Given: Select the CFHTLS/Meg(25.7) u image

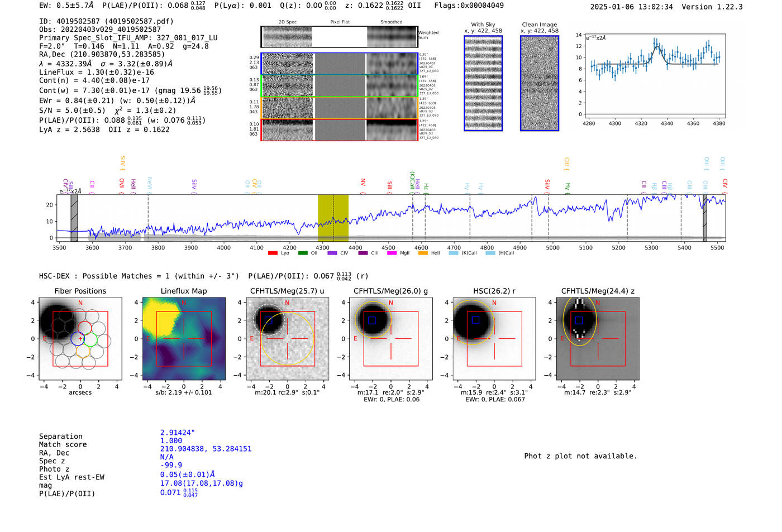Looking at the screenshot, I should [287, 339].
